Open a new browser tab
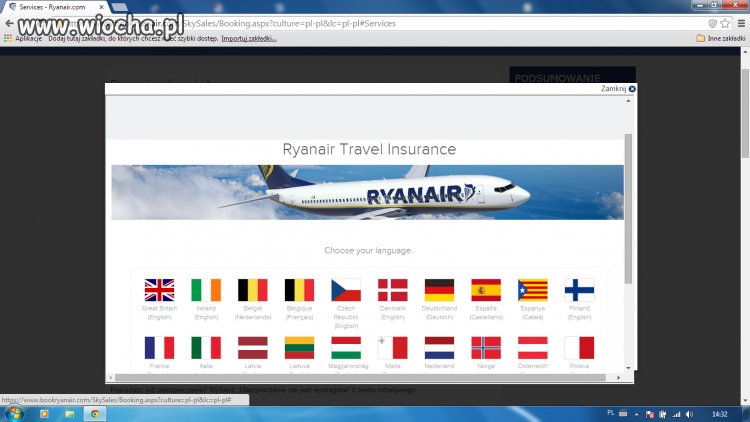750x422 pixels. coord(120,7)
